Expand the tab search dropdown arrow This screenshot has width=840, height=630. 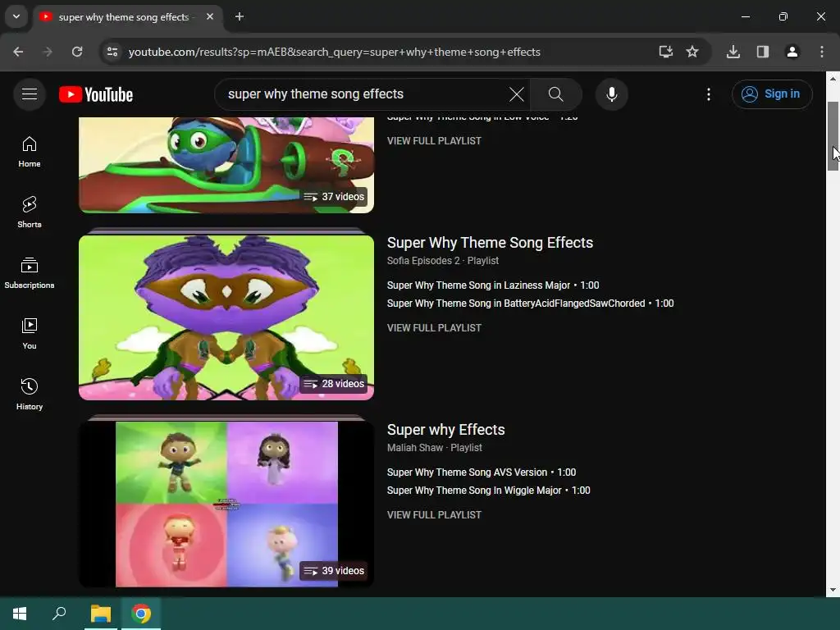pyautogui.click(x=16, y=16)
